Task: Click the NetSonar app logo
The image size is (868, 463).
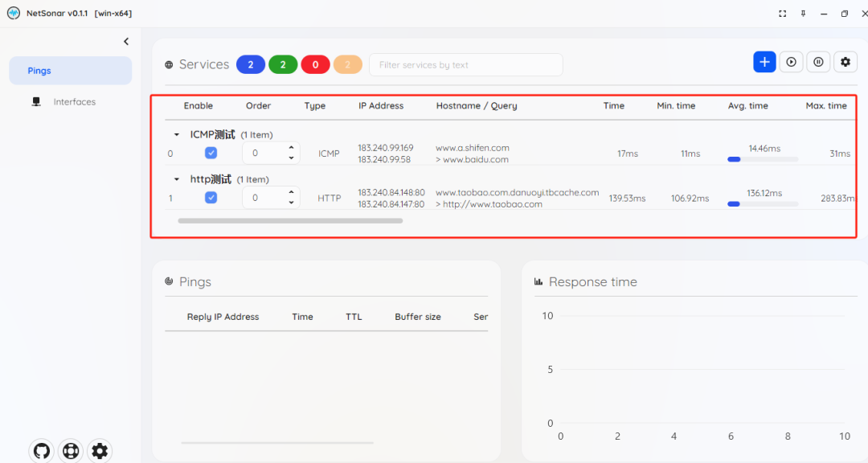Action: pyautogui.click(x=14, y=13)
